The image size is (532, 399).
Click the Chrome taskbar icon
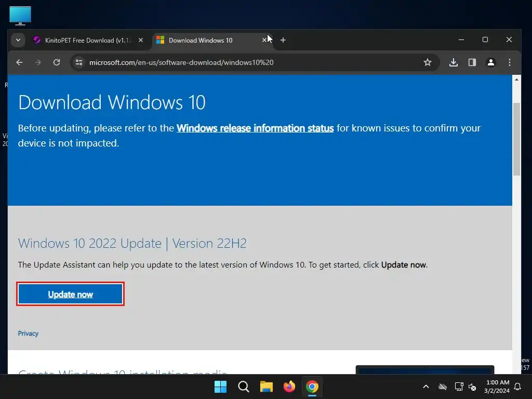pos(312,387)
